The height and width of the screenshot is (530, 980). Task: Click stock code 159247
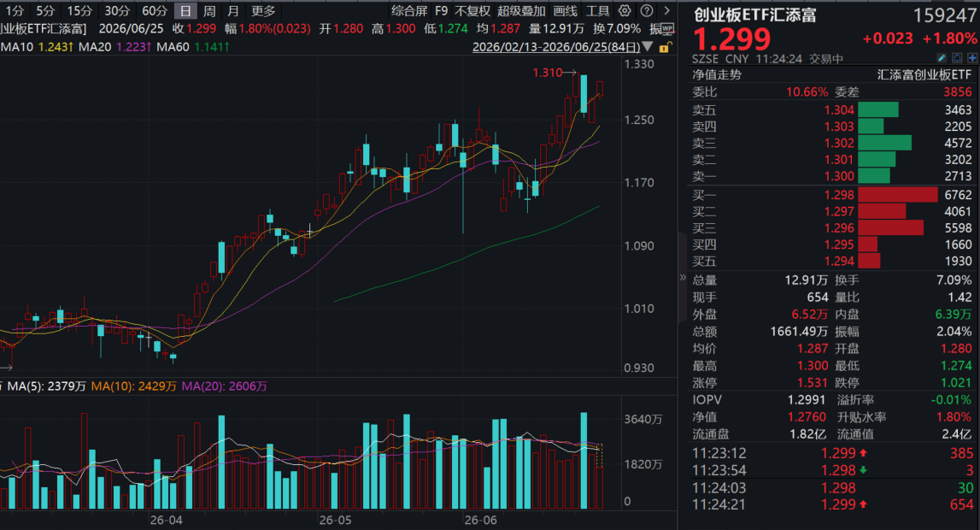pyautogui.click(x=944, y=15)
